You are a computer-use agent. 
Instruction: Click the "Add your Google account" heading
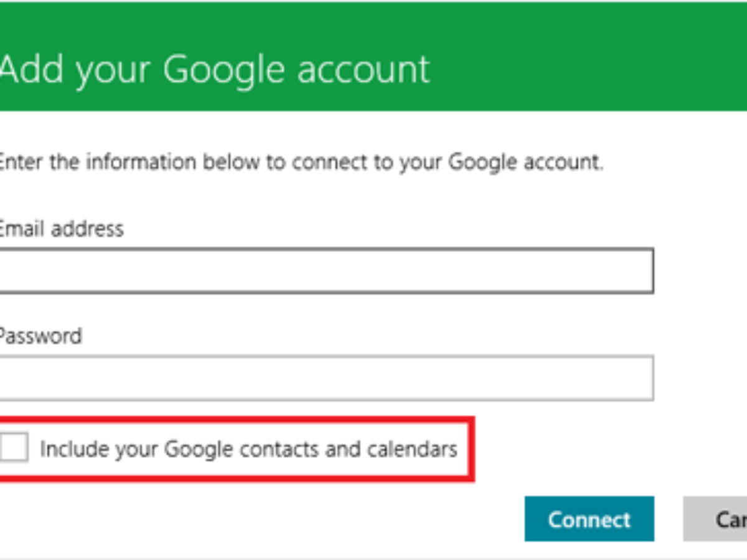point(214,68)
